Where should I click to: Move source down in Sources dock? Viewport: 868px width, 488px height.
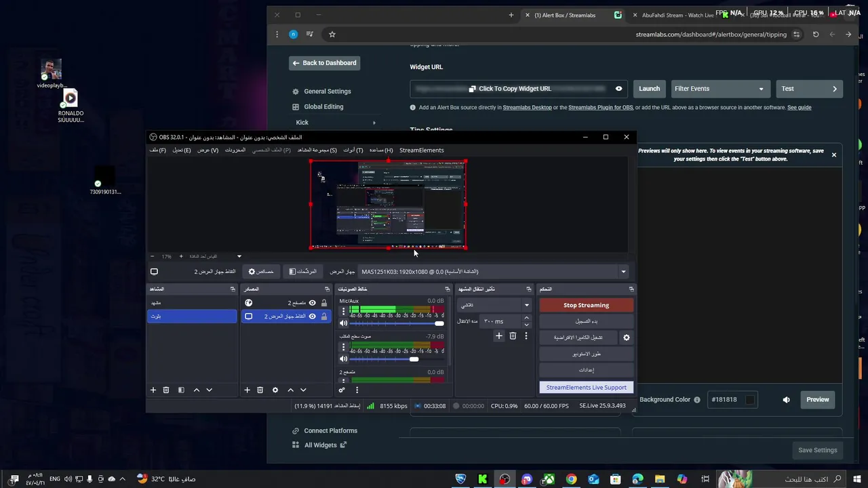(x=303, y=390)
